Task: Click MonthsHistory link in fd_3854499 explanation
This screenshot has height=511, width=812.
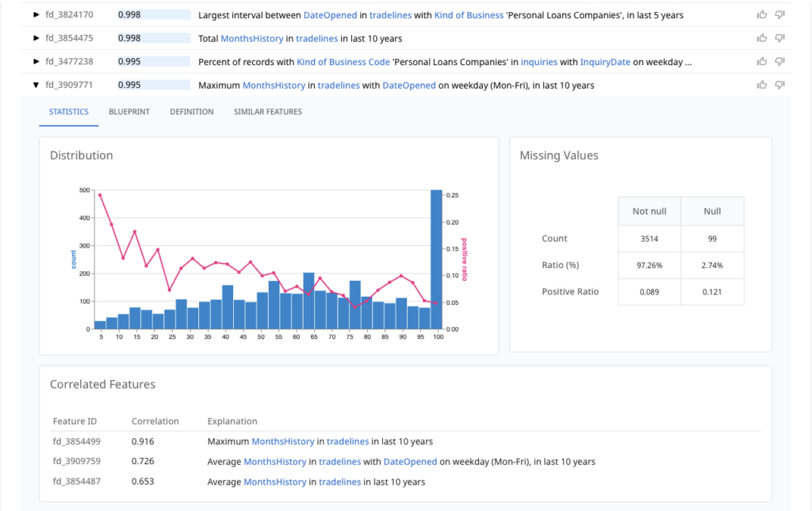Action: [x=283, y=441]
